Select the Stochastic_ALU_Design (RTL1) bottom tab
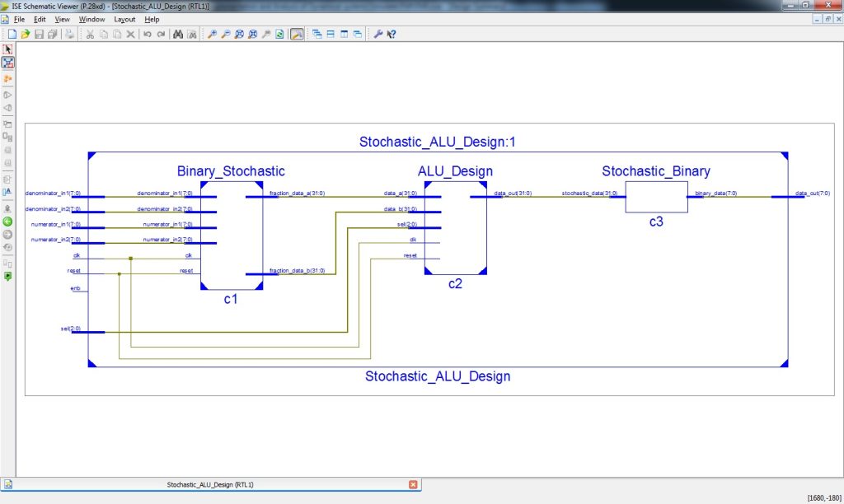This screenshot has width=844, height=504. tap(216, 485)
